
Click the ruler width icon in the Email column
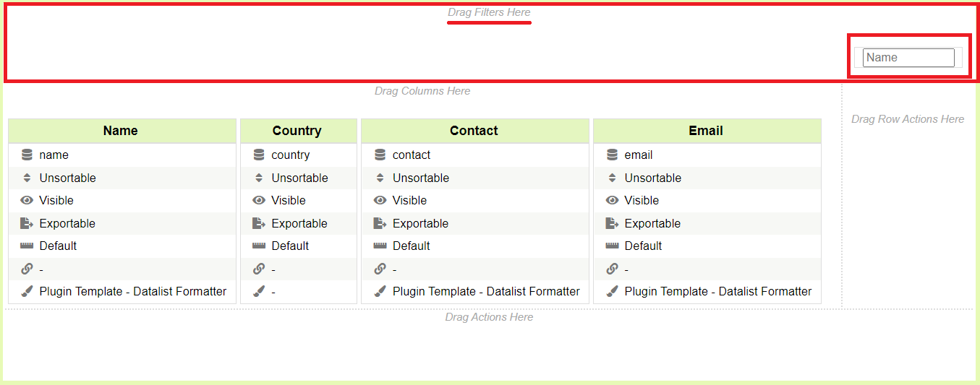[613, 246]
